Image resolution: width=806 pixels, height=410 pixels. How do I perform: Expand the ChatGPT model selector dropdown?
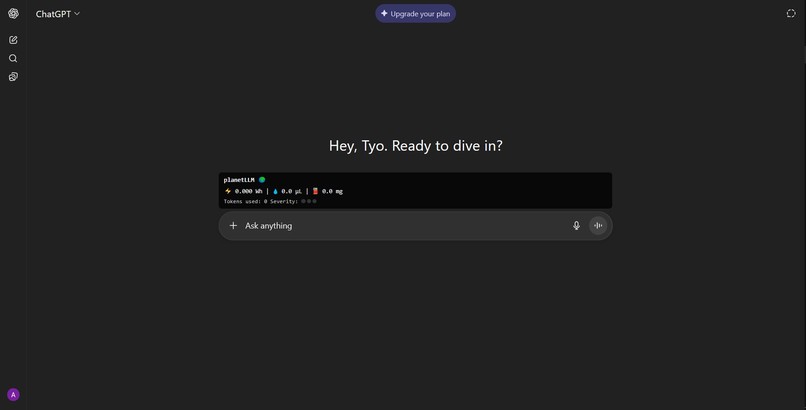(58, 14)
